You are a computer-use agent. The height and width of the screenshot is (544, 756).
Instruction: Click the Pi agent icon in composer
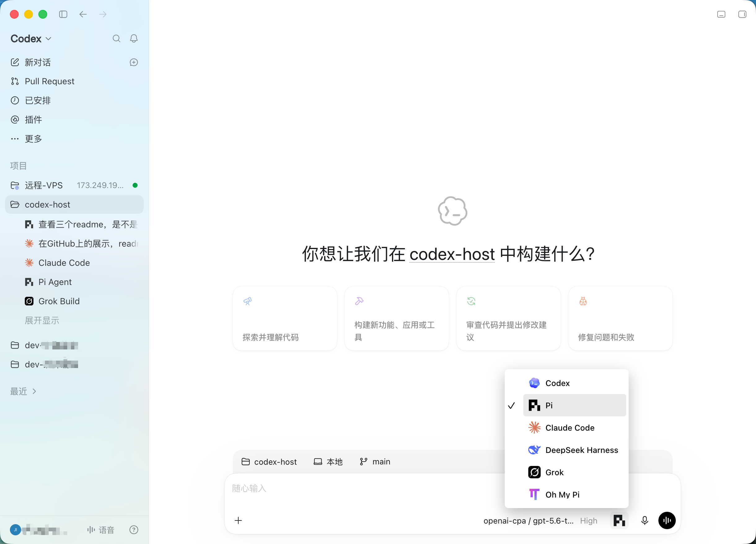[x=619, y=520]
